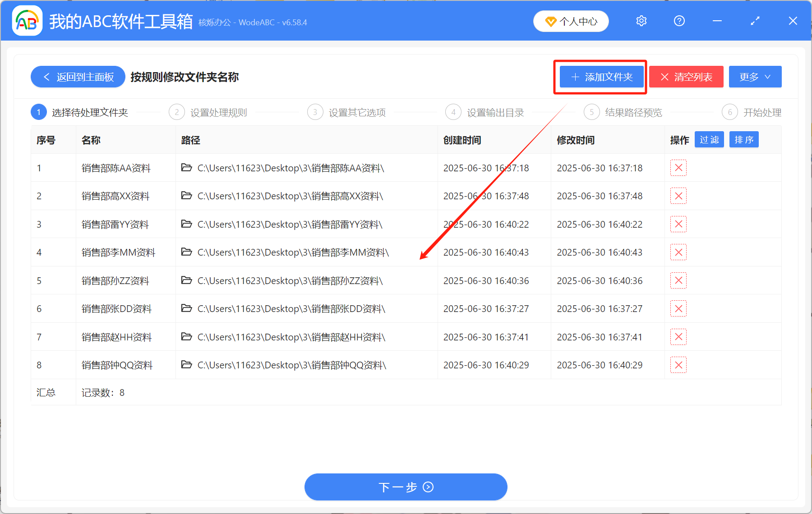Click the circular arrow icon in 下一步
This screenshot has height=514, width=812.
click(428, 487)
